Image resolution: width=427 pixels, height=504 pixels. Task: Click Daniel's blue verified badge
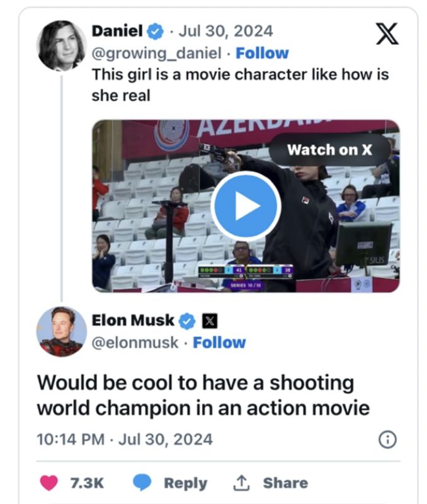coord(155,30)
